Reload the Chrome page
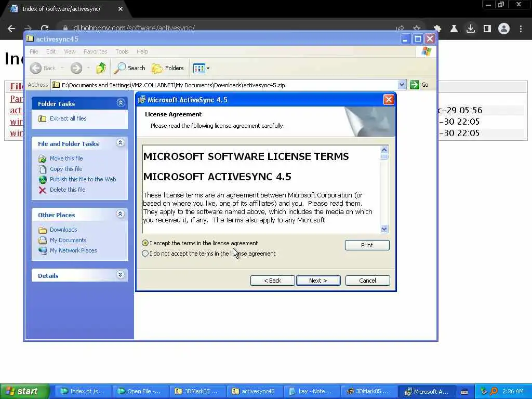This screenshot has height=399, width=532. [45, 29]
